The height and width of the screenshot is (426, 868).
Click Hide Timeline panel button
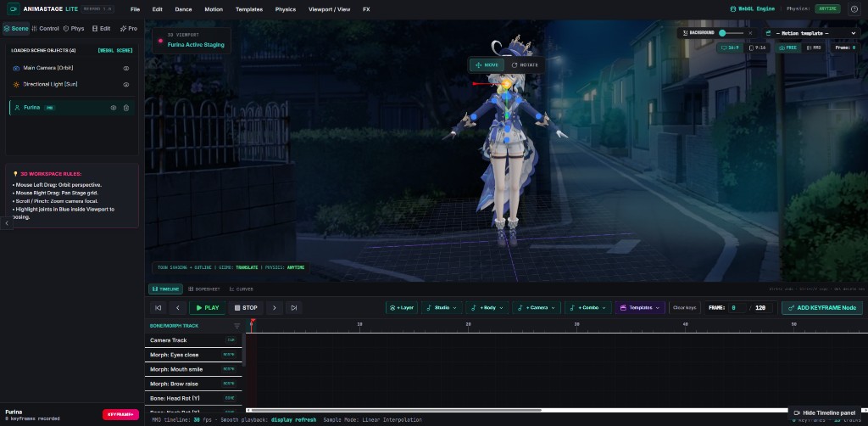(825, 413)
